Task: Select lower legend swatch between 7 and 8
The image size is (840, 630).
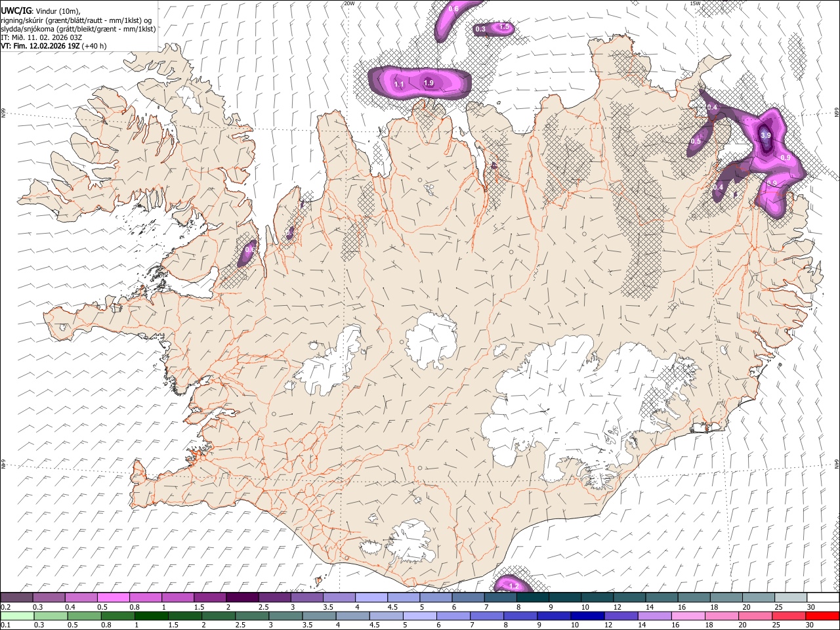Action: coord(486,616)
